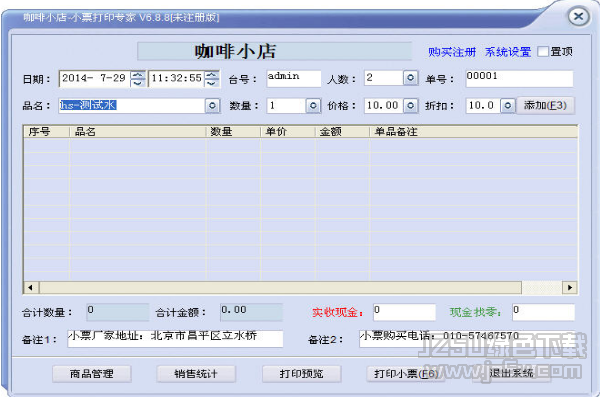Click the 添加(F3) button
The height and width of the screenshot is (397, 600).
[x=545, y=106]
